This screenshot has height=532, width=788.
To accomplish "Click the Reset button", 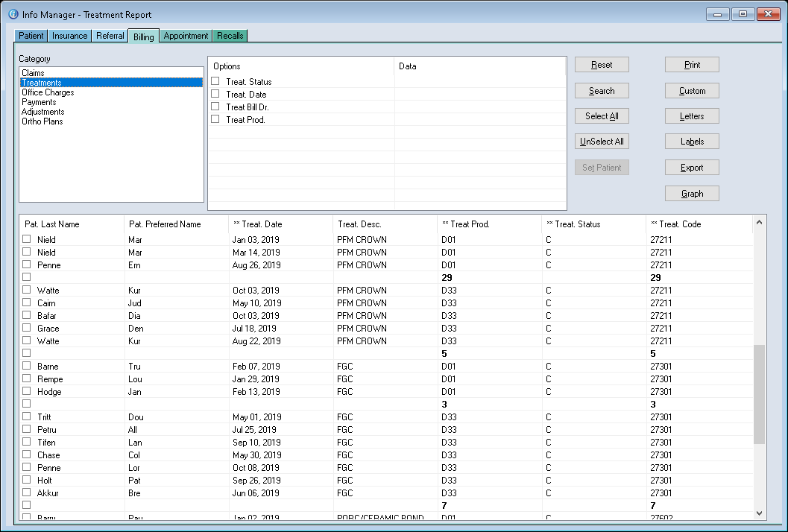I will coord(602,65).
